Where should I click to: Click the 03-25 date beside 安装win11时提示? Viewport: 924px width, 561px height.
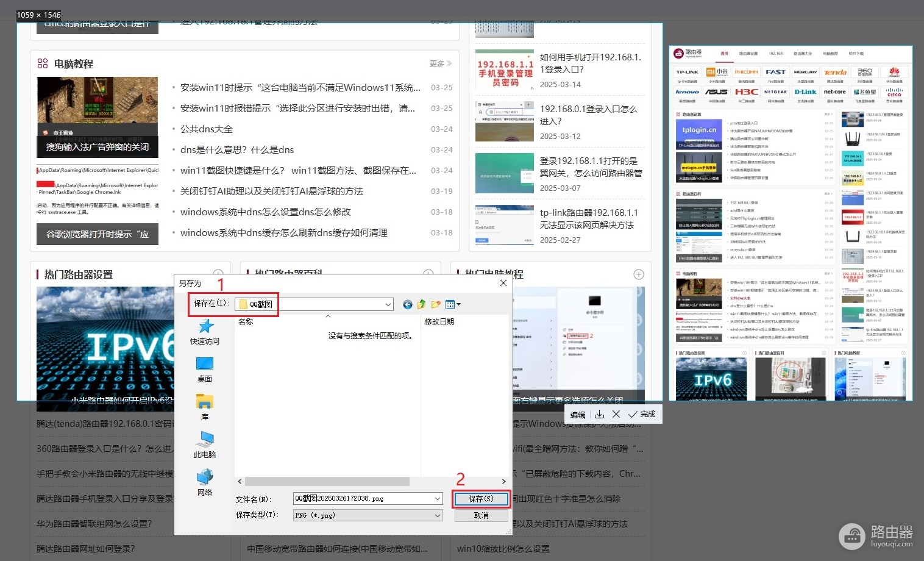point(442,88)
